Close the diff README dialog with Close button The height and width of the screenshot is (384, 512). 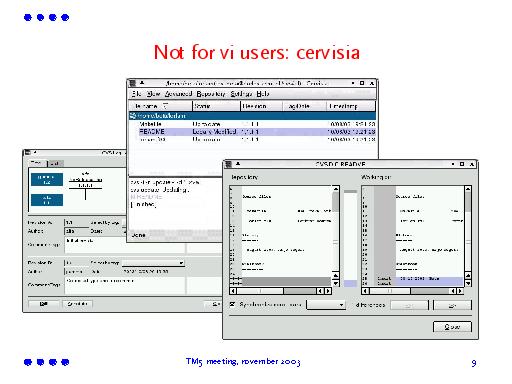click(452, 327)
